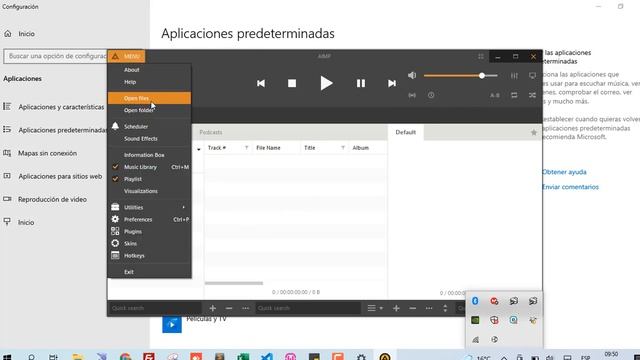The image size is (640, 360).
Task: Skip to previous track
Action: pyautogui.click(x=261, y=83)
